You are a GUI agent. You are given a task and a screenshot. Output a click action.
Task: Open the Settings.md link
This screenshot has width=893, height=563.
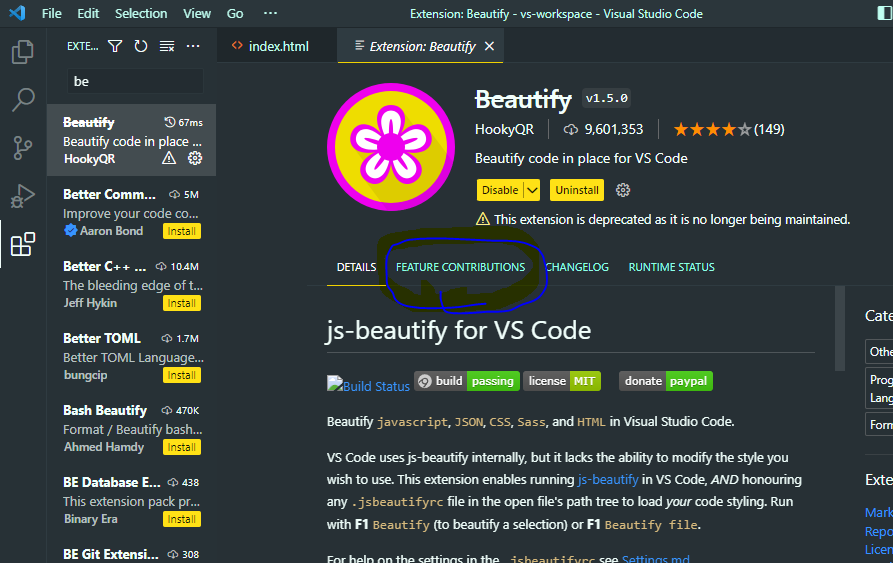[x=656, y=558]
